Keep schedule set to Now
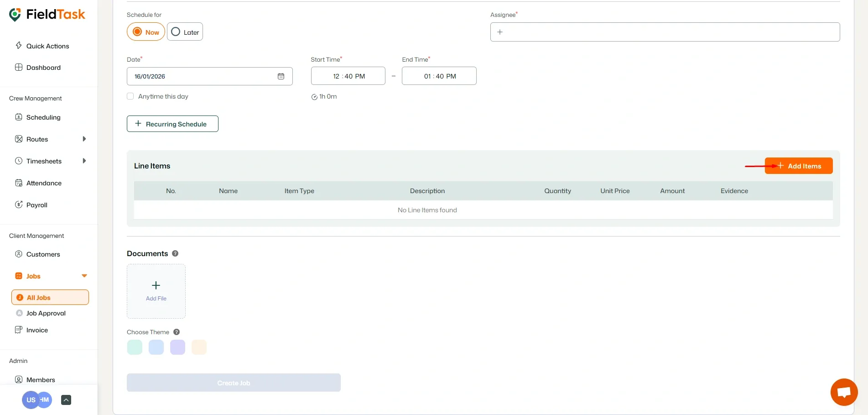The image size is (868, 415). (x=146, y=32)
